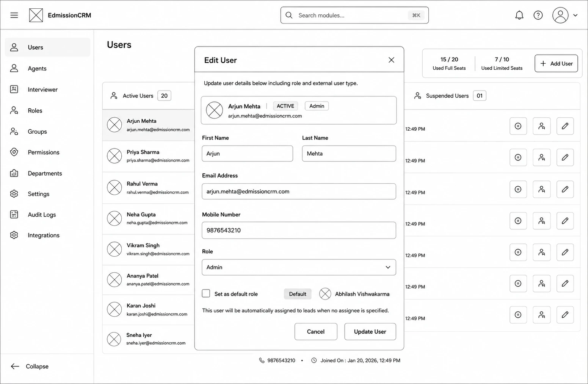Click edit pencil in Karan Joshi row

565,315
